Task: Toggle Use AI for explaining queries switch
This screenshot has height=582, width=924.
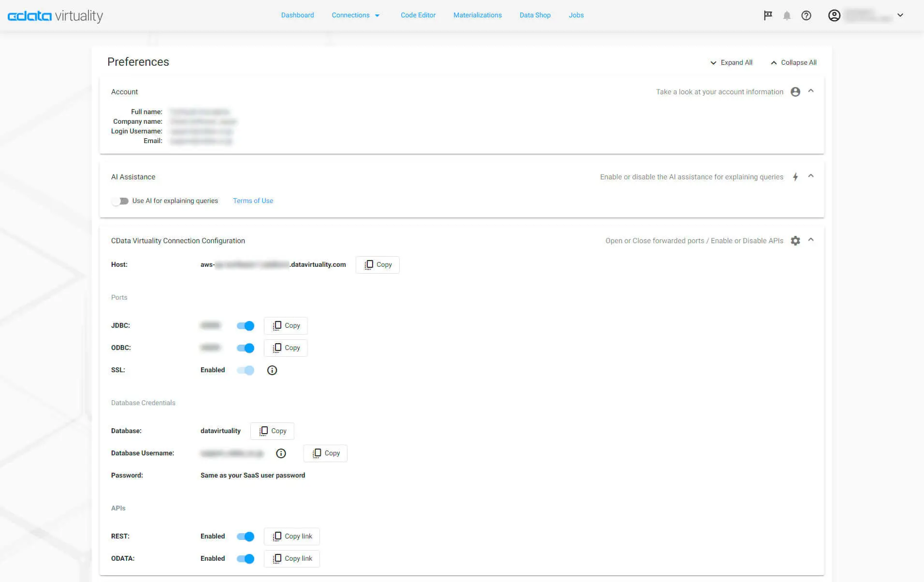Action: pyautogui.click(x=120, y=201)
